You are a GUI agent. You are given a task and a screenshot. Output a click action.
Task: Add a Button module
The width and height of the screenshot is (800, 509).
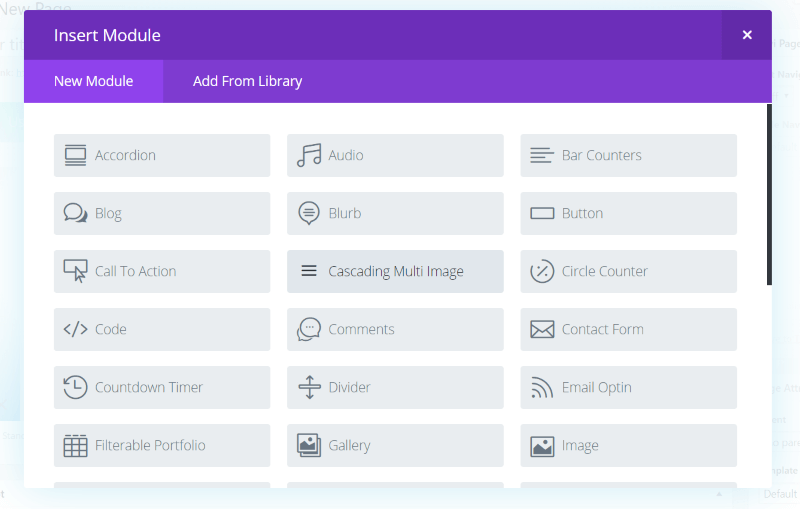pos(629,213)
